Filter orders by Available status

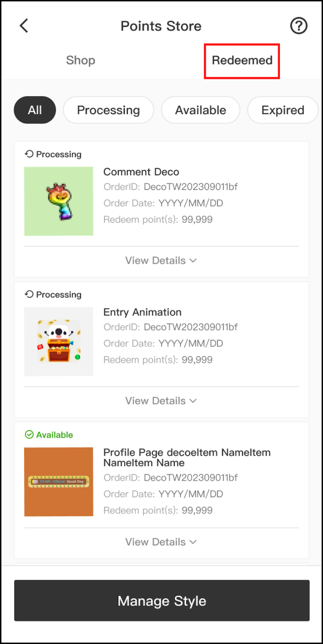(201, 110)
